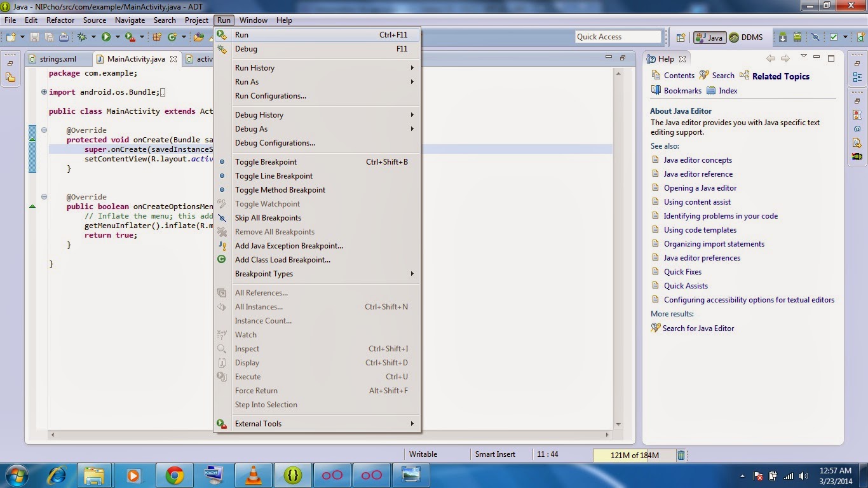Click the Save disk icon in toolbar
868x488 pixels.
34,37
